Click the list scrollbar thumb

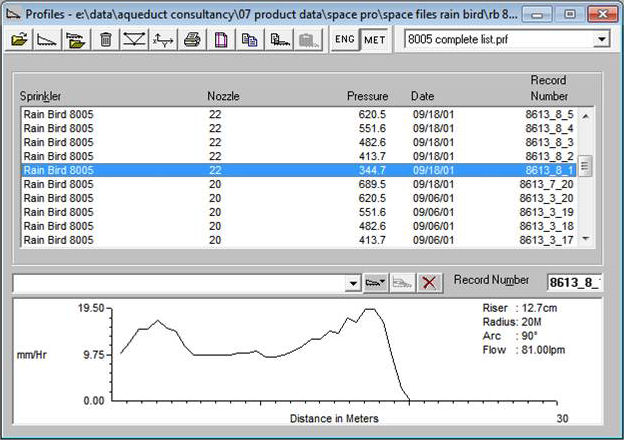[x=585, y=165]
